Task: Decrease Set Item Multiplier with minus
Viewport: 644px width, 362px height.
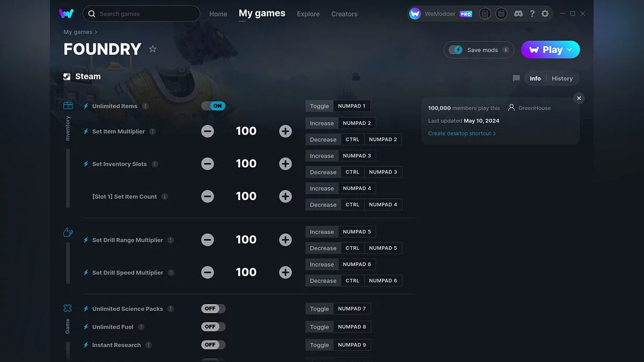Action: 208,131
